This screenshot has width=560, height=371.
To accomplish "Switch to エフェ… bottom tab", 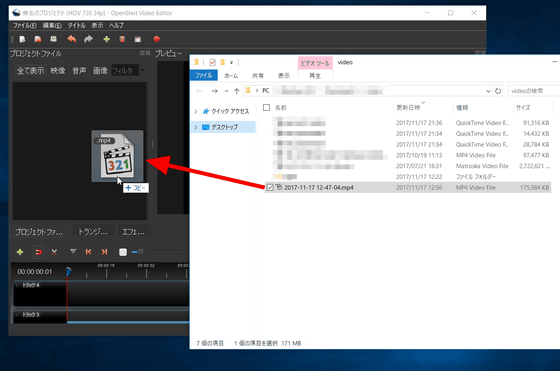I will click(133, 232).
